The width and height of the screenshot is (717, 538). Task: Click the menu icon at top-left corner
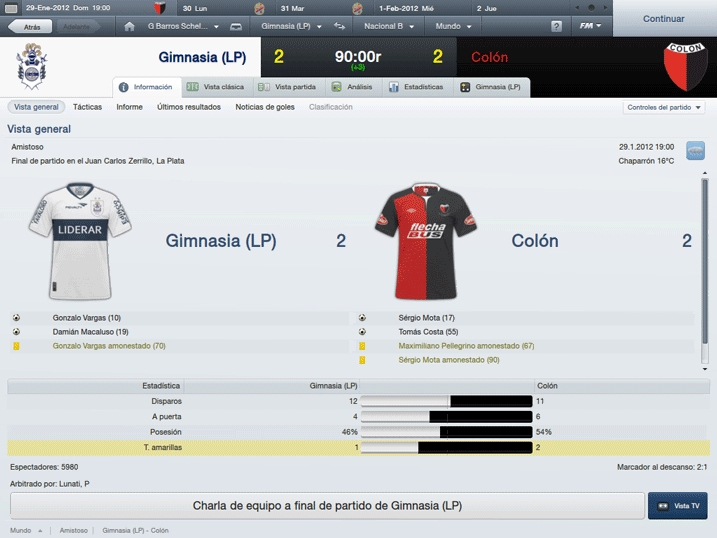click(11, 8)
